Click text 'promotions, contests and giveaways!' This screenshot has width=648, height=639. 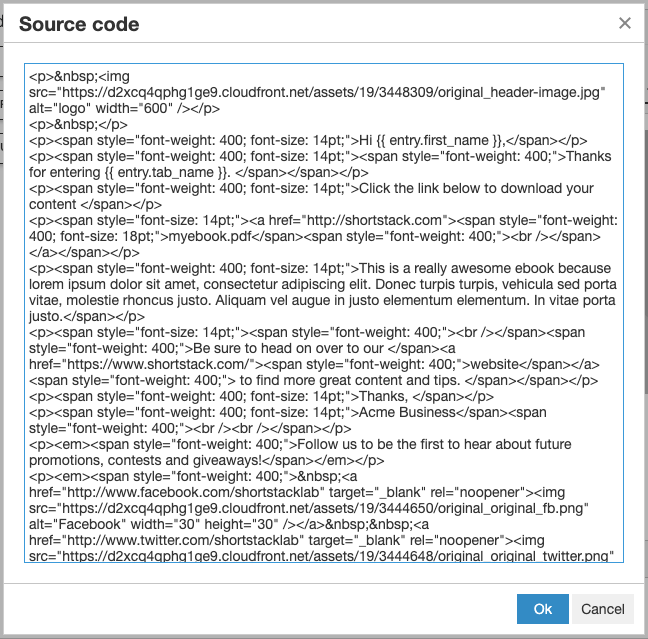pos(145,460)
